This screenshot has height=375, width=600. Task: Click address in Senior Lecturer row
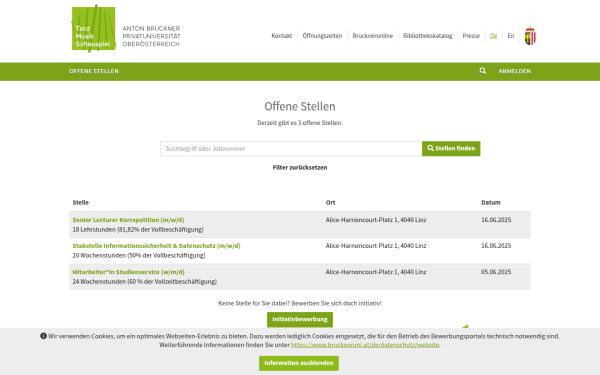pos(376,220)
